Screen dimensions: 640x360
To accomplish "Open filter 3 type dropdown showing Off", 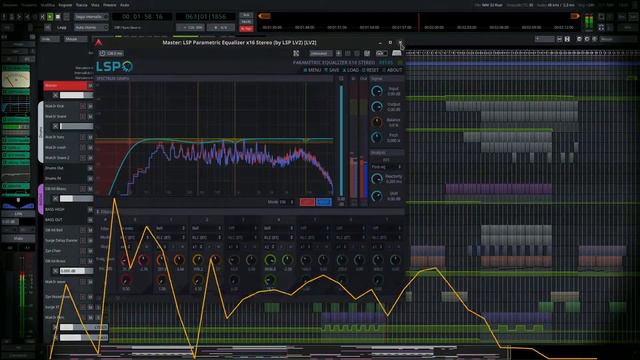I will [x=242, y=228].
